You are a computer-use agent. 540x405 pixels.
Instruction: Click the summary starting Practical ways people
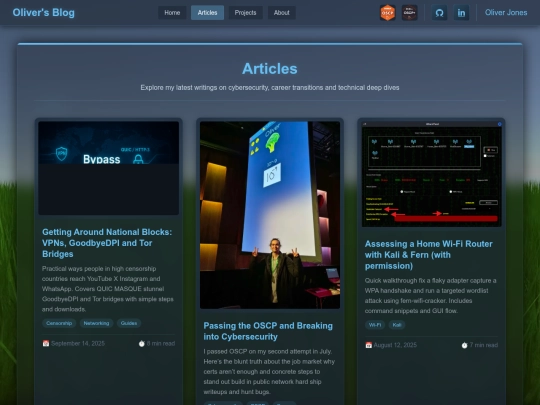coord(108,289)
